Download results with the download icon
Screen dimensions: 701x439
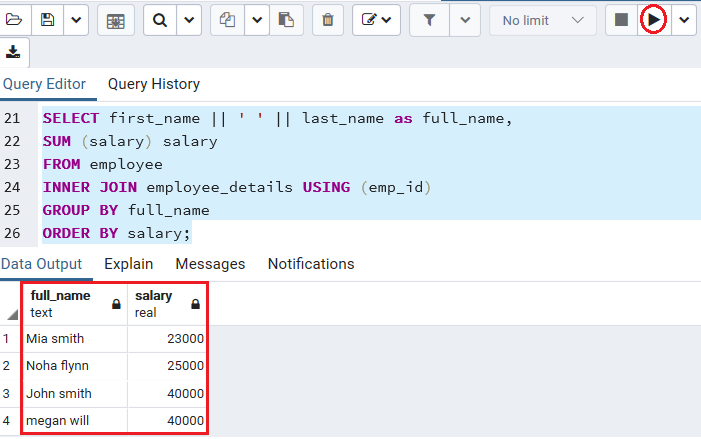point(13,52)
